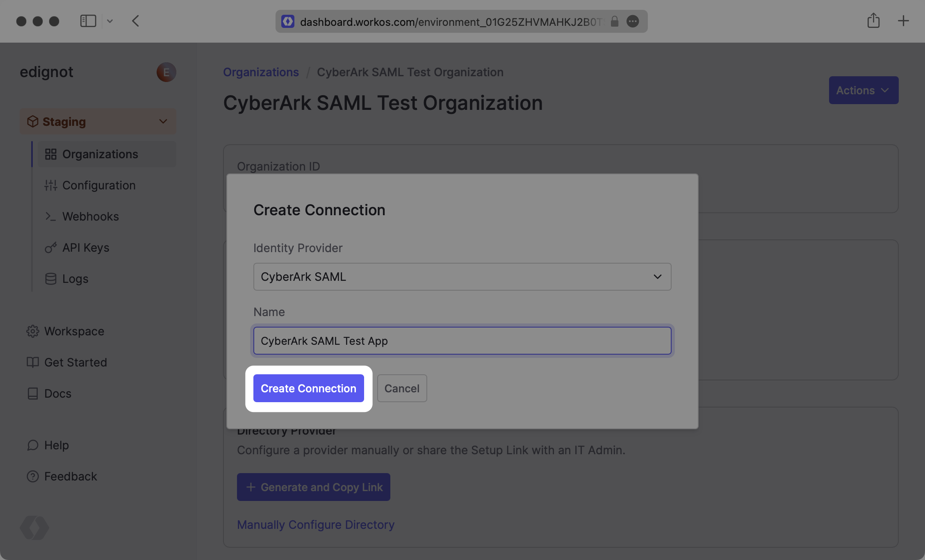Click the share icon in browser toolbar

(x=873, y=20)
